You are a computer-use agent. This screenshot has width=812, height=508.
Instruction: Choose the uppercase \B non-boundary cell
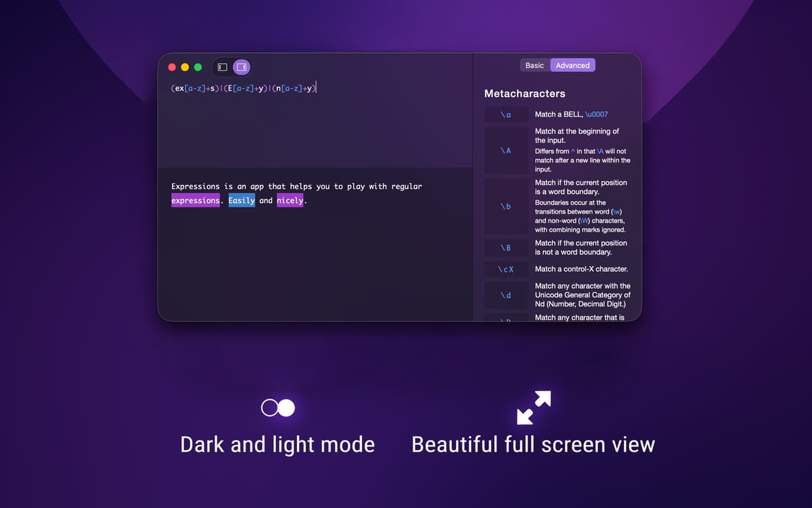(x=505, y=247)
